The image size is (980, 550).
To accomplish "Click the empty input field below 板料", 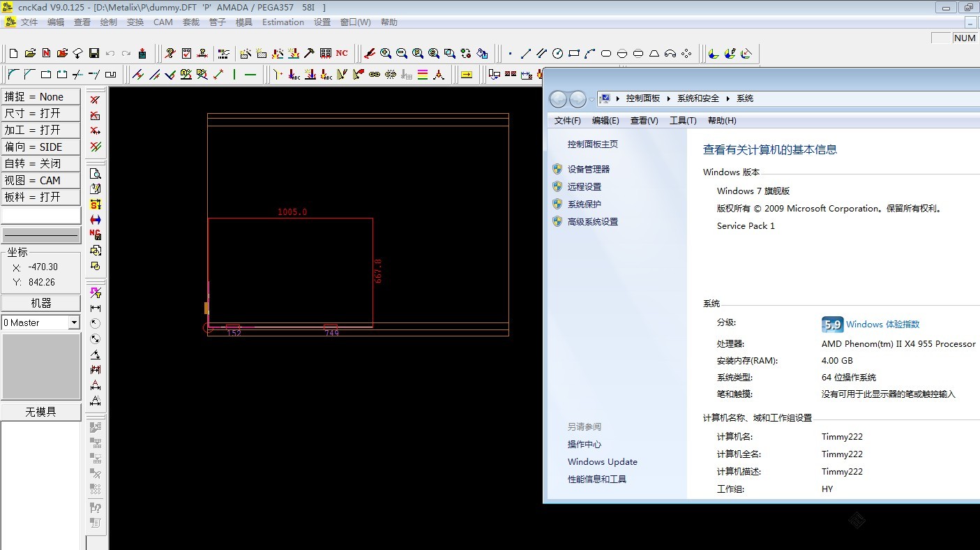I will pos(41,215).
